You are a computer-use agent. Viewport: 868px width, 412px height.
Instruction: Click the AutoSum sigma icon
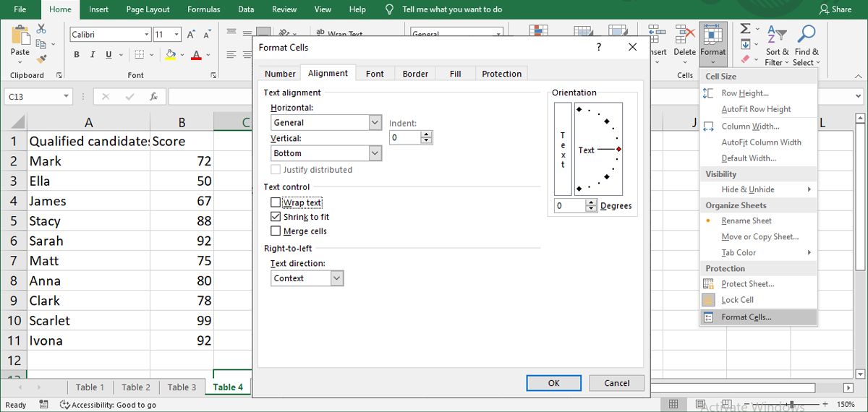click(x=745, y=29)
